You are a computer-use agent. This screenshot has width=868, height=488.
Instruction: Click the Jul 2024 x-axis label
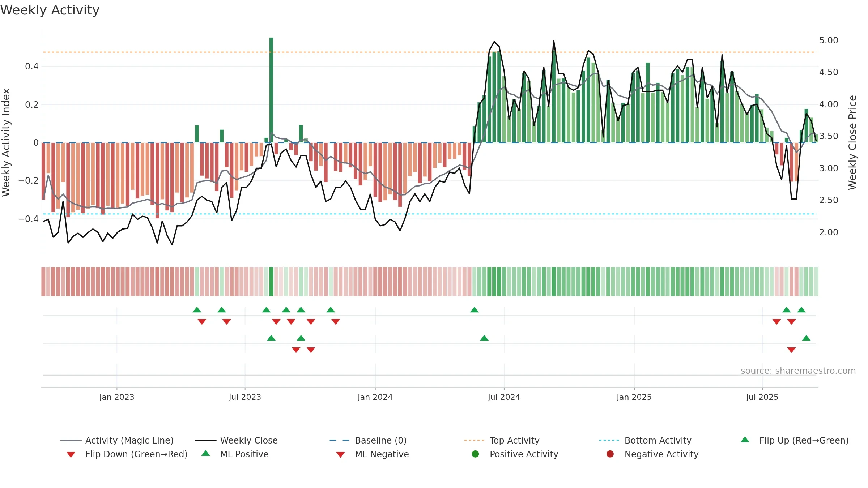pyautogui.click(x=504, y=397)
